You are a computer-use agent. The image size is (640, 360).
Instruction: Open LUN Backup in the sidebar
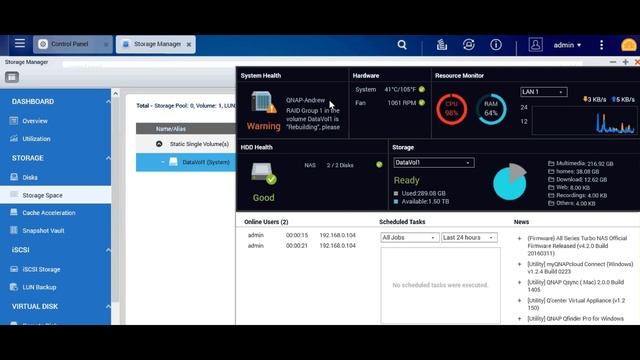point(39,287)
